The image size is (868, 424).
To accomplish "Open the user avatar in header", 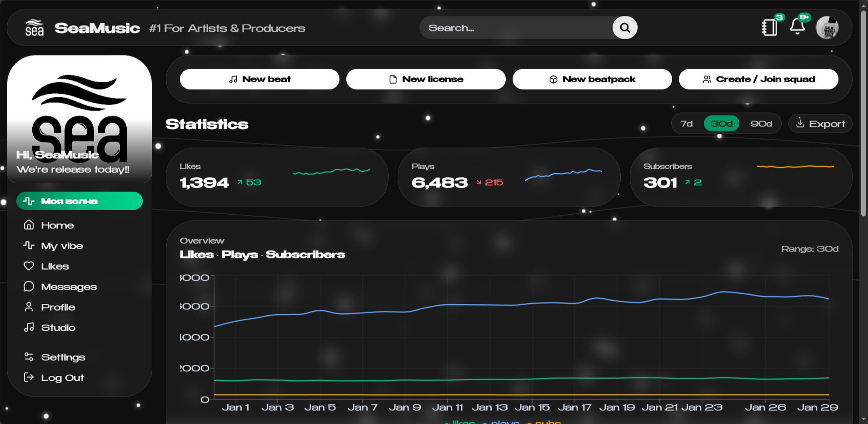I will (827, 28).
